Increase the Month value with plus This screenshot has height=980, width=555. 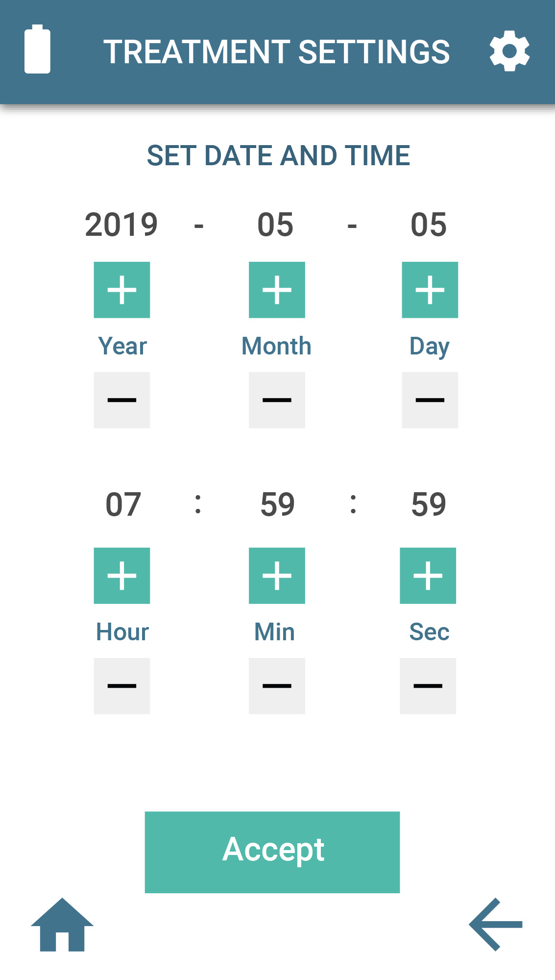(x=277, y=290)
